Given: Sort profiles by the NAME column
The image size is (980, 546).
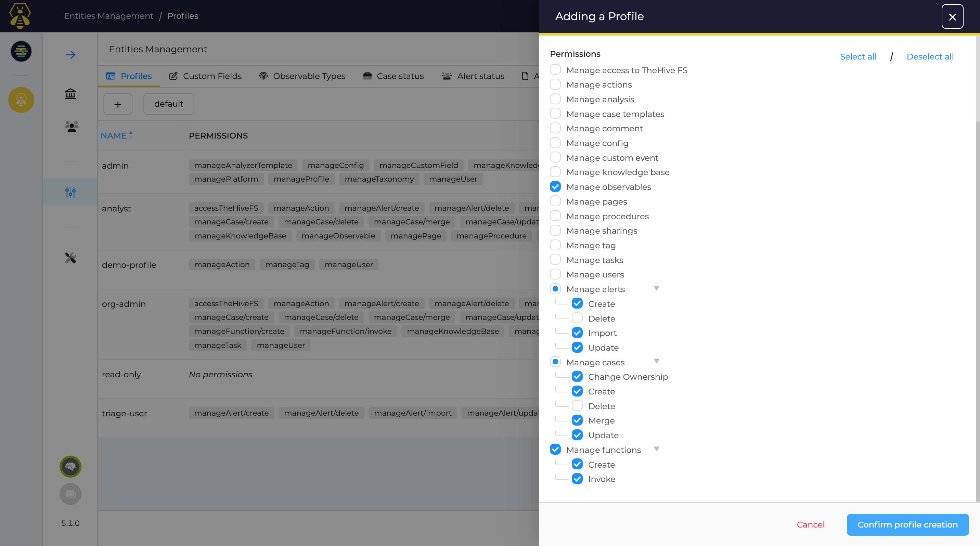Looking at the screenshot, I should (114, 135).
